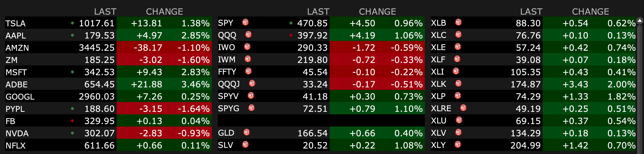Select the NVDA row symbol
Screen dimensions: 644x154
(x=17, y=133)
